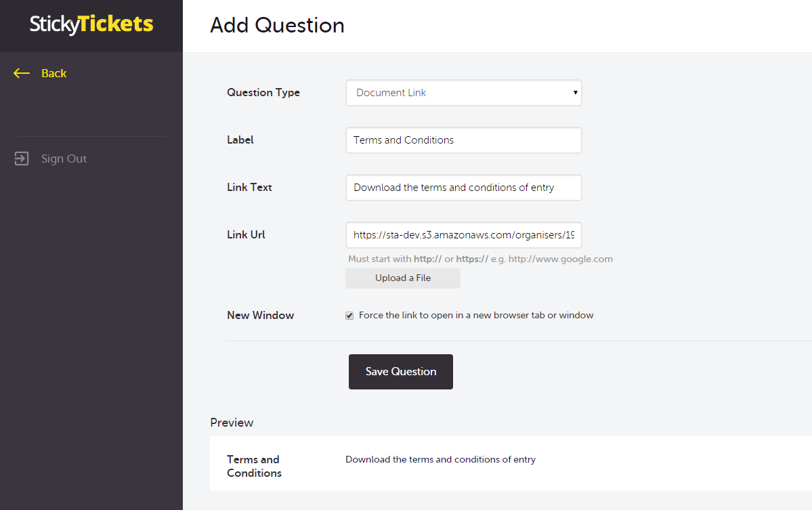The height and width of the screenshot is (510, 812).
Task: Click inside the Label text field
Action: click(x=463, y=140)
